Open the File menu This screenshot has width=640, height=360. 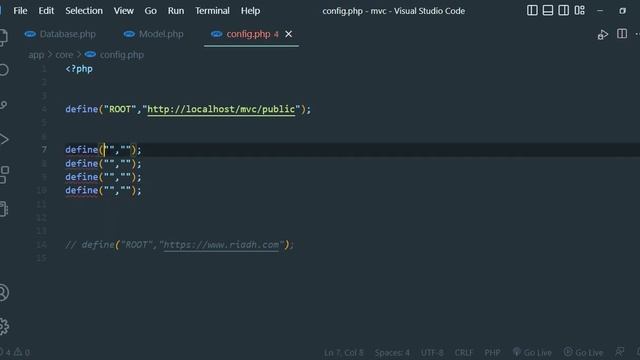click(x=20, y=11)
